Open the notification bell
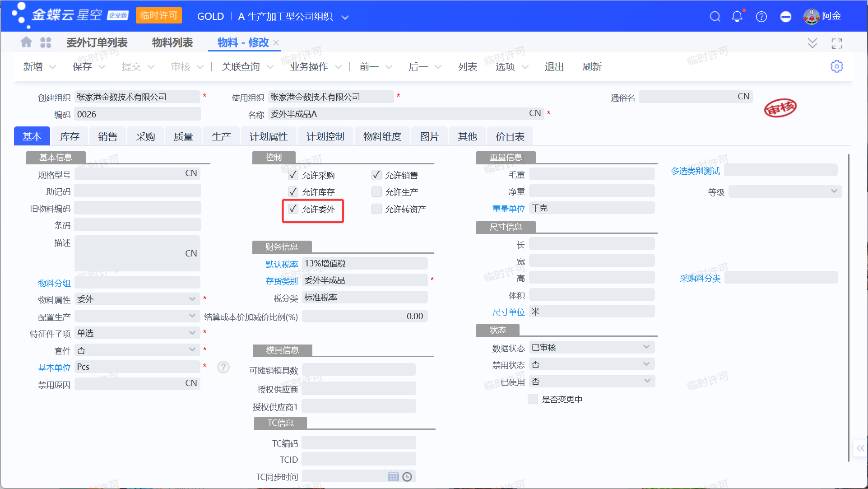Image resolution: width=868 pixels, height=489 pixels. pyautogui.click(x=737, y=17)
